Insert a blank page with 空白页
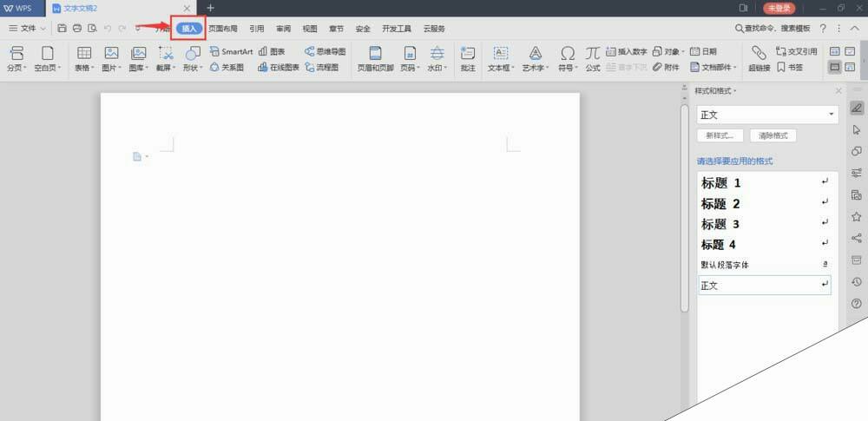The width and height of the screenshot is (868, 421). pyautogui.click(x=48, y=59)
